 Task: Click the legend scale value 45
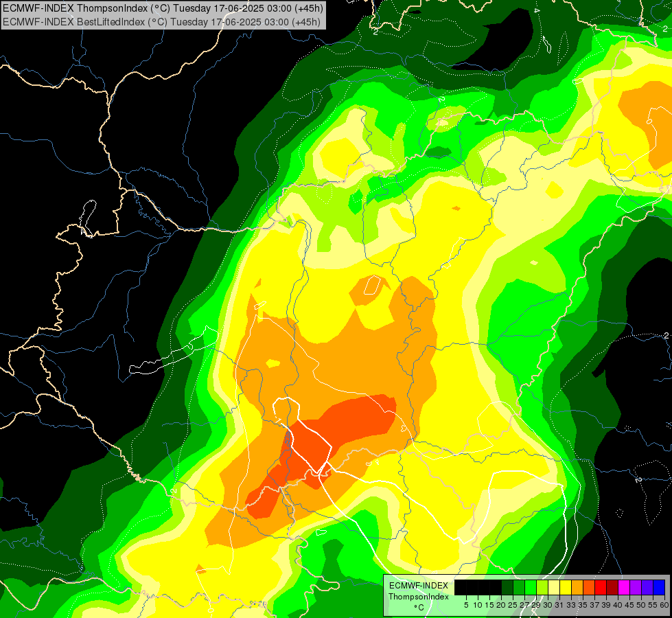[629, 605]
